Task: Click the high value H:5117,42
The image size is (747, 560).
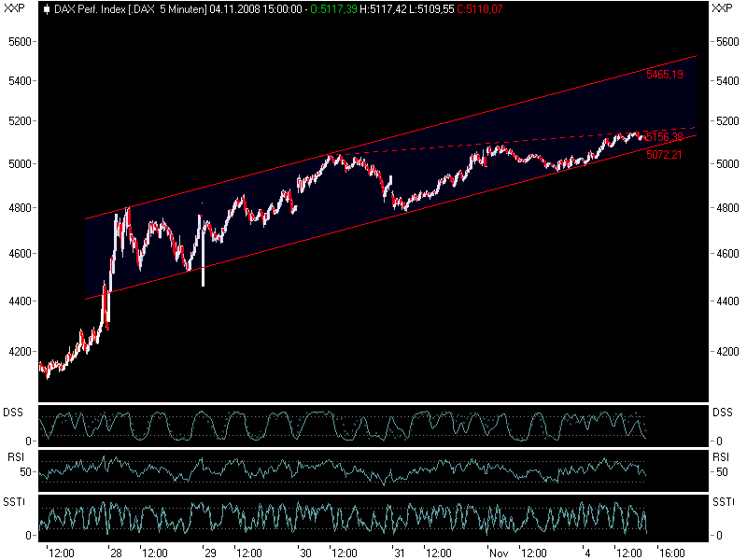Action: point(383,9)
